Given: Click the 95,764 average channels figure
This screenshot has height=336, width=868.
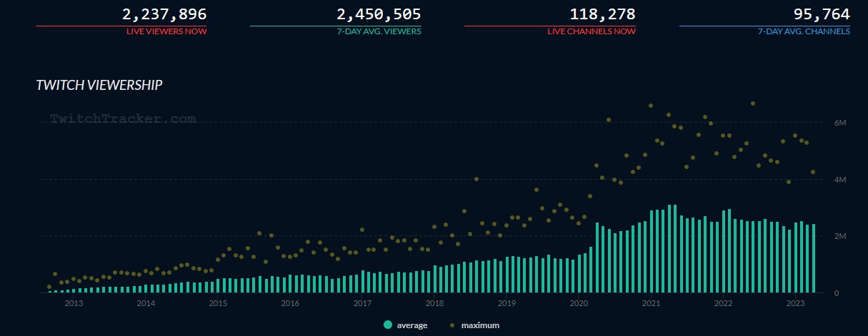Looking at the screenshot, I should [x=822, y=14].
